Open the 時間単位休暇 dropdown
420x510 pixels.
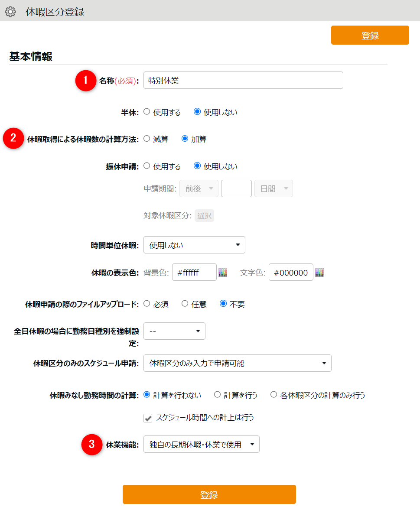coord(194,245)
